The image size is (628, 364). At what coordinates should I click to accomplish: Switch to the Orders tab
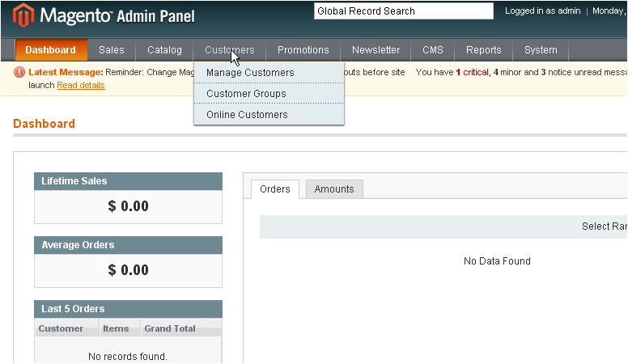coord(275,189)
